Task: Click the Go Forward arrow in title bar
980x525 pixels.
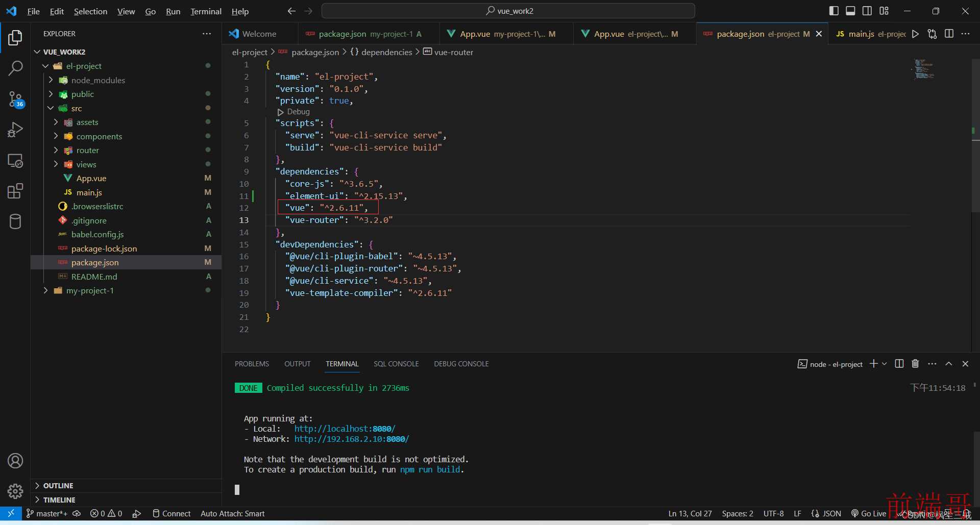Action: pos(308,11)
